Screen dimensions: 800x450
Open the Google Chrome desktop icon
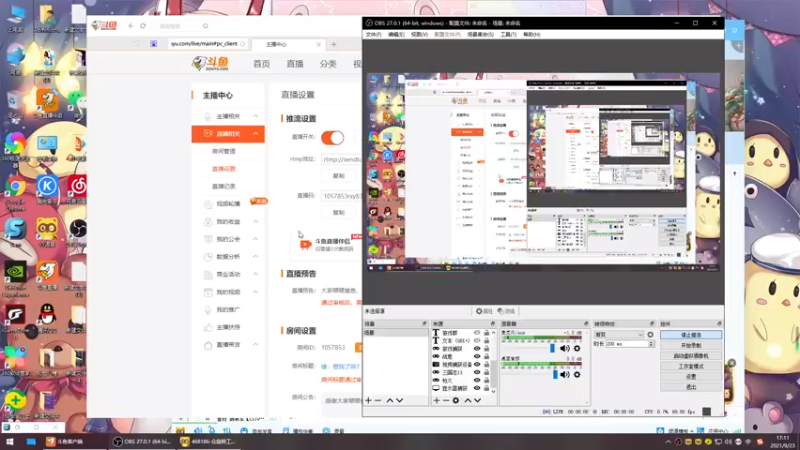[15, 193]
